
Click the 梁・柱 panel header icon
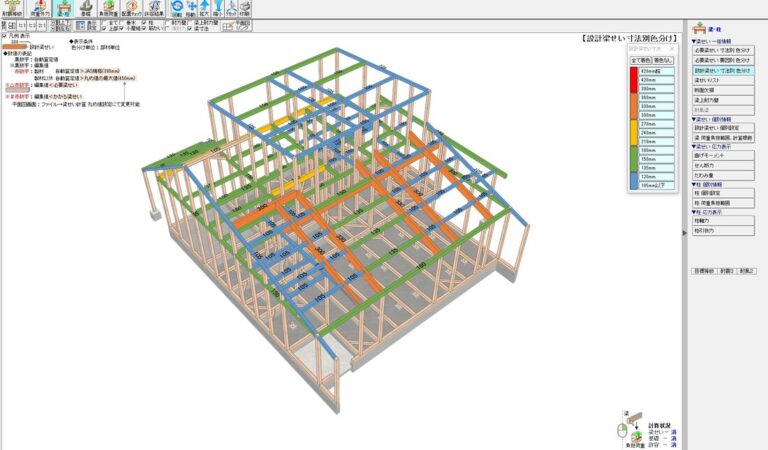699,28
